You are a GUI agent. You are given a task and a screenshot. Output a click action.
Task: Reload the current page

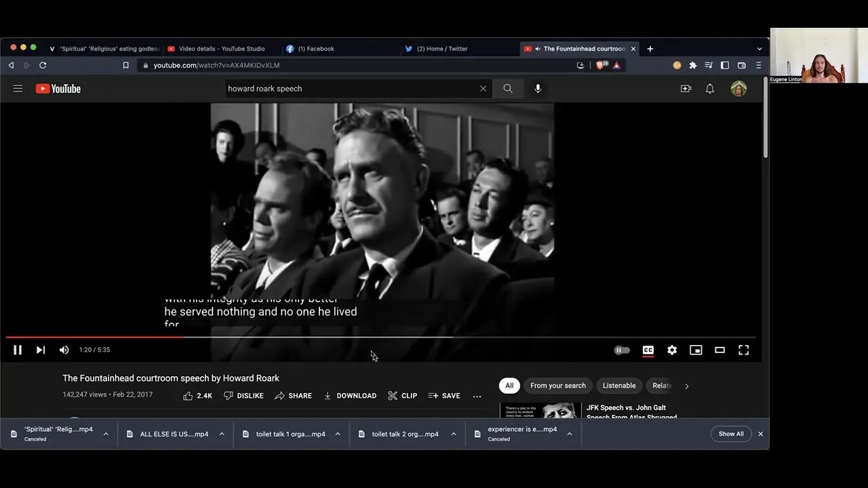(x=43, y=65)
